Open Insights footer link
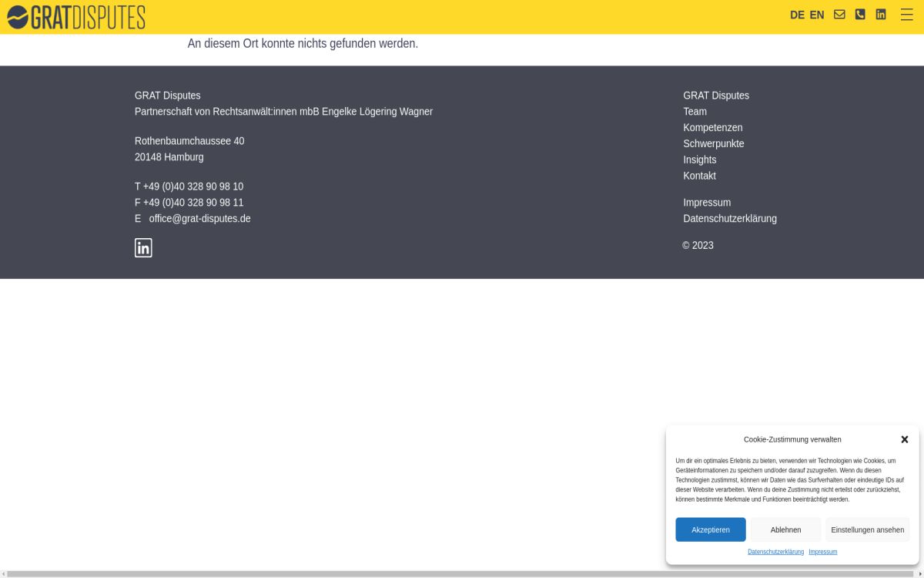The height and width of the screenshot is (578, 924). [699, 160]
